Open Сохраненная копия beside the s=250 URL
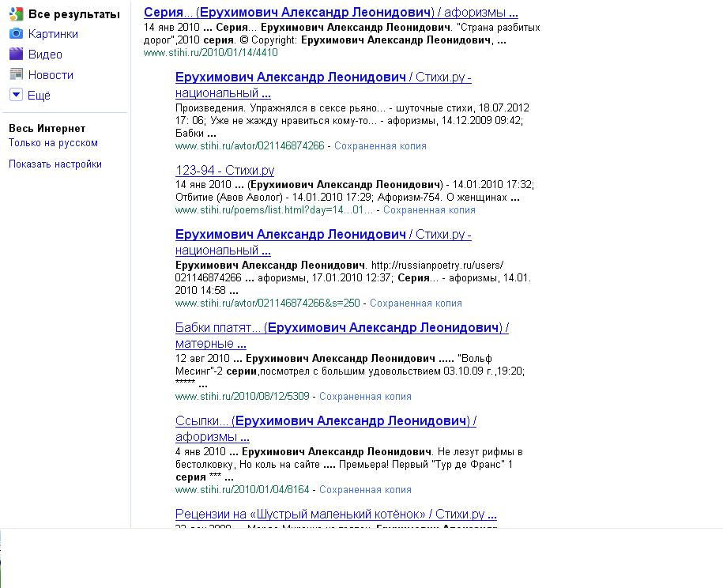 pyautogui.click(x=416, y=303)
